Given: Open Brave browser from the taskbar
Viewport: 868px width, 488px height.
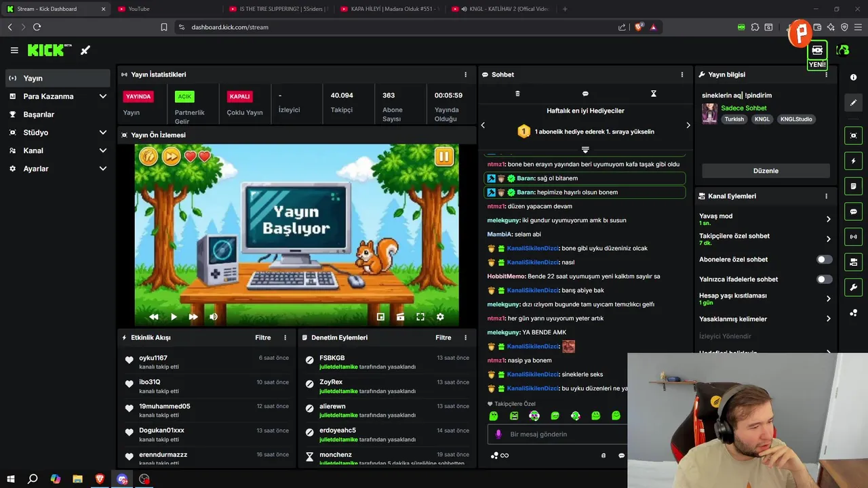Looking at the screenshot, I should 100,479.
